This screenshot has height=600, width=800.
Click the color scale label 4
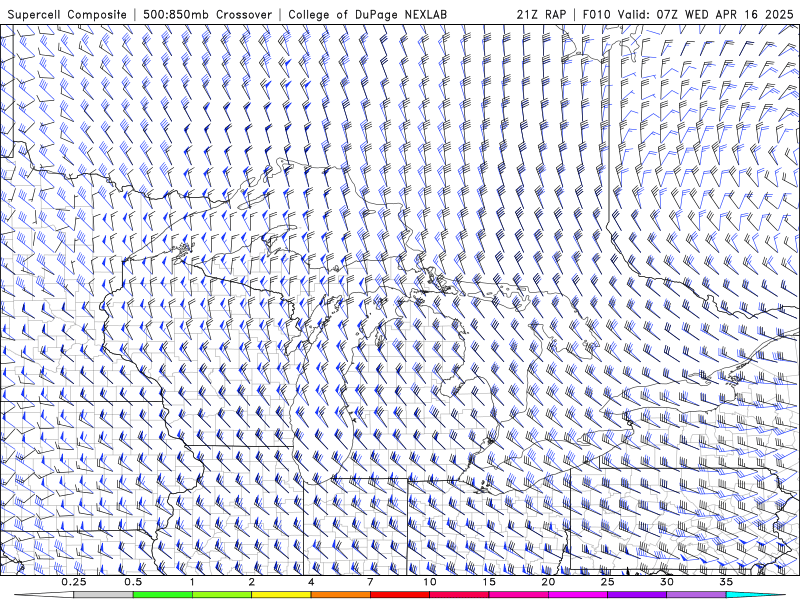tap(311, 582)
